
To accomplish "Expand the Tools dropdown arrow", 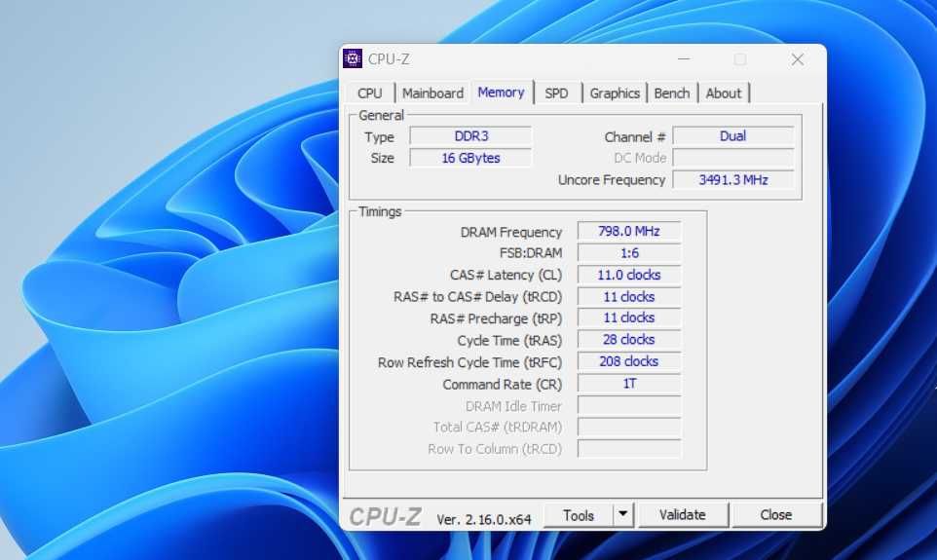I will 622,514.
